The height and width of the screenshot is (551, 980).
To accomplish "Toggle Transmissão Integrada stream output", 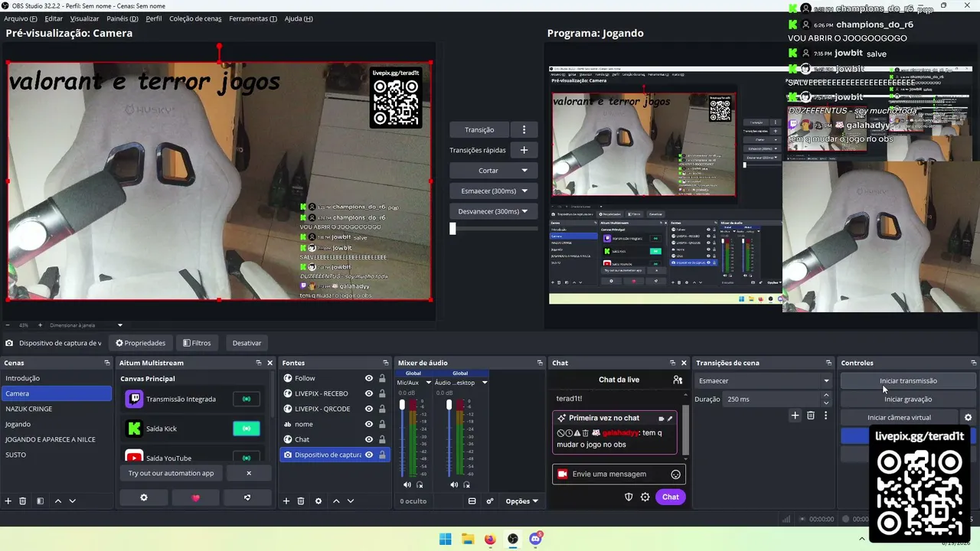I will point(247,399).
